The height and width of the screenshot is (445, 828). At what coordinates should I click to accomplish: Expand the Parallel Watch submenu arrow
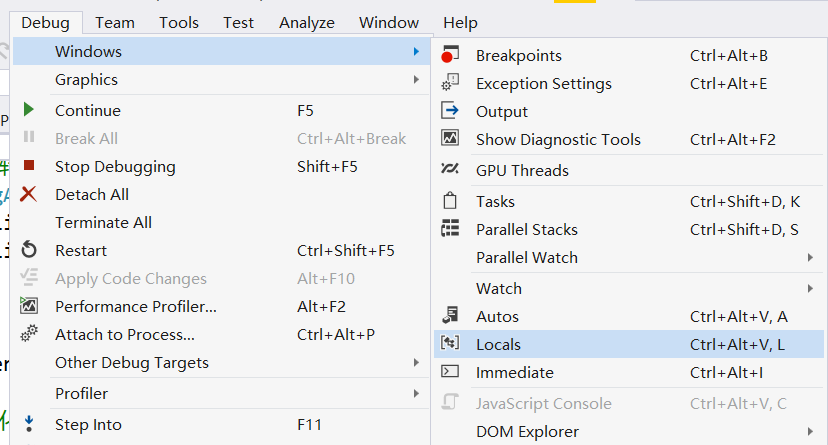pyautogui.click(x=810, y=258)
